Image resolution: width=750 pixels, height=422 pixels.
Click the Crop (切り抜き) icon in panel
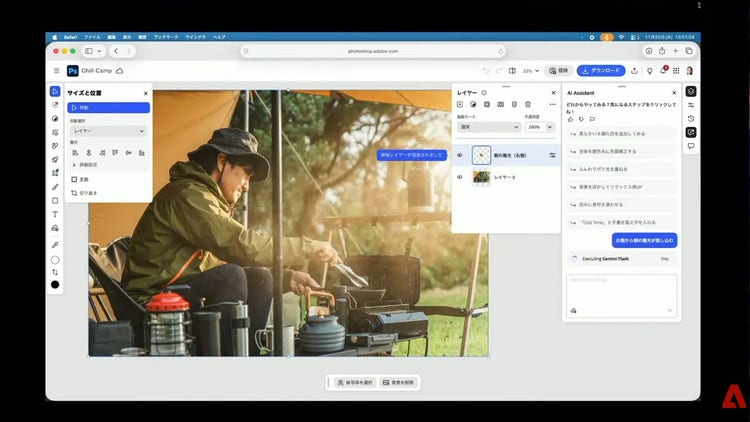pos(74,192)
